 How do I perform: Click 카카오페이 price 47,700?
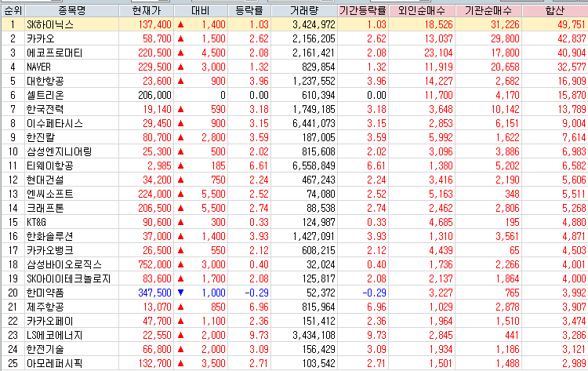[157, 321]
